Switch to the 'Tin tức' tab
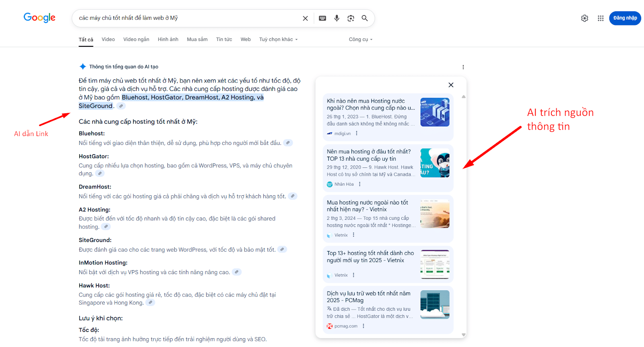644x347 pixels. click(x=224, y=39)
